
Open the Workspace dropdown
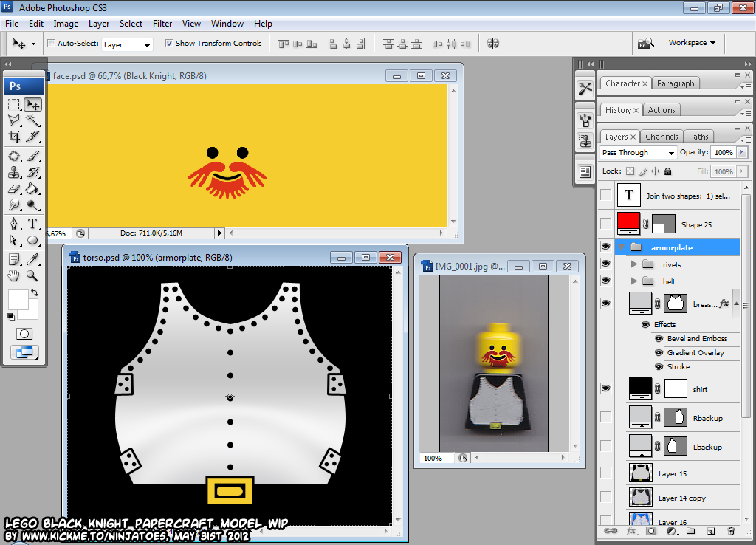coord(692,43)
